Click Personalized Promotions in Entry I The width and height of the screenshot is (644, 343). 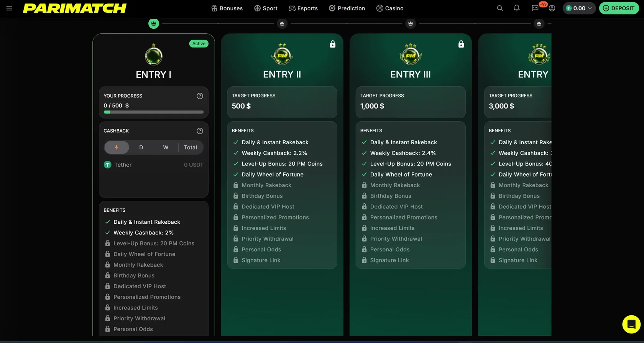click(x=147, y=297)
